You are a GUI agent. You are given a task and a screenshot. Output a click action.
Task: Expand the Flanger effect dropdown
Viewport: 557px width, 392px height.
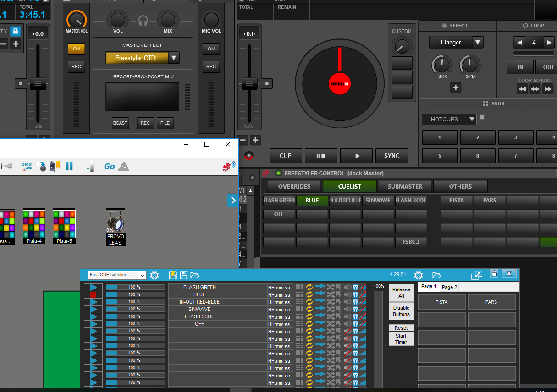[x=477, y=43]
